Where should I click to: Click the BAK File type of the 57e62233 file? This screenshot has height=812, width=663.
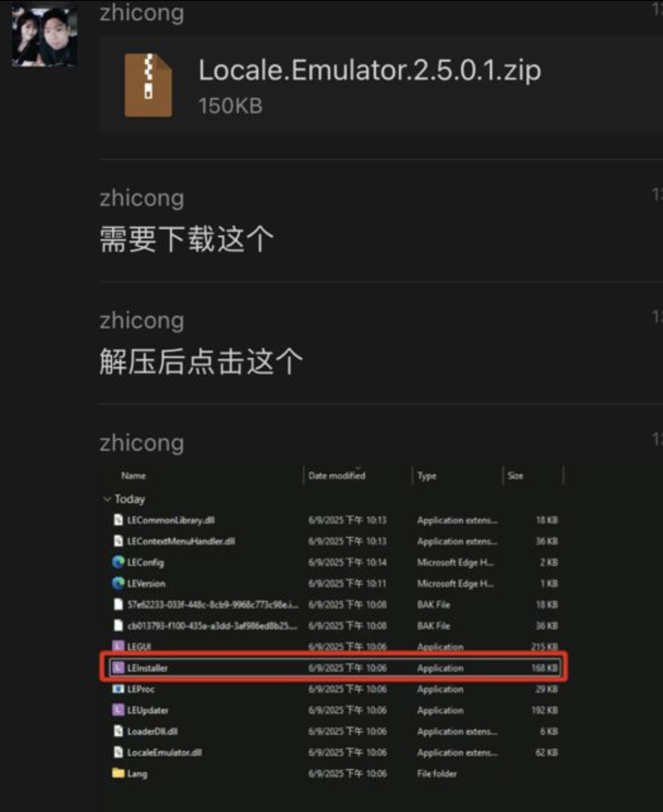pos(434,605)
